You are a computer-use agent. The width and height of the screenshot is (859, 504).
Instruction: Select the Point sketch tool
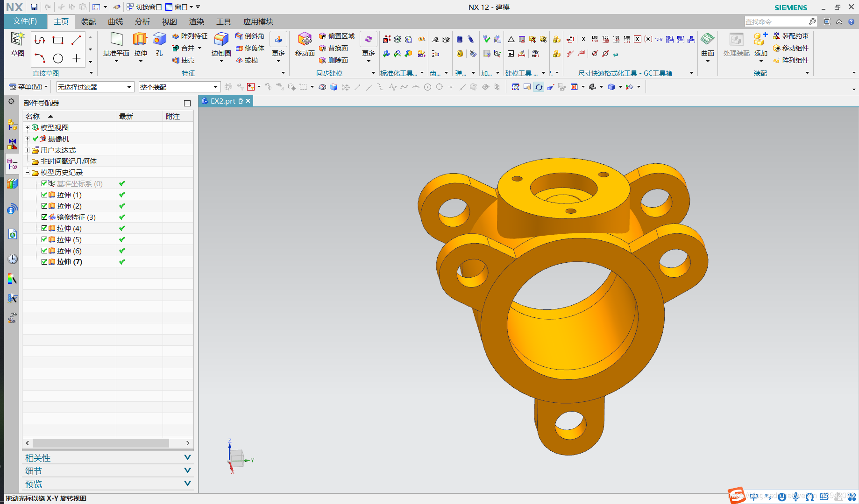click(76, 58)
